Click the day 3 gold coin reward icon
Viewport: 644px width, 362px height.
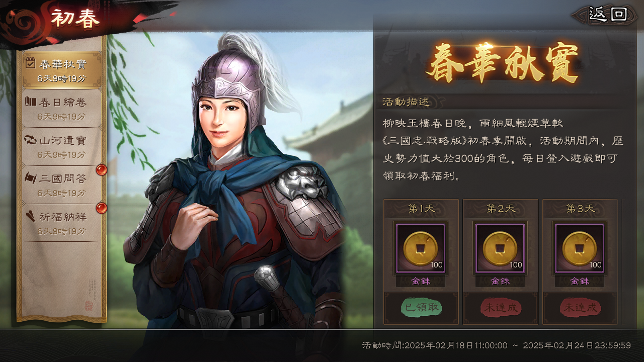(580, 248)
